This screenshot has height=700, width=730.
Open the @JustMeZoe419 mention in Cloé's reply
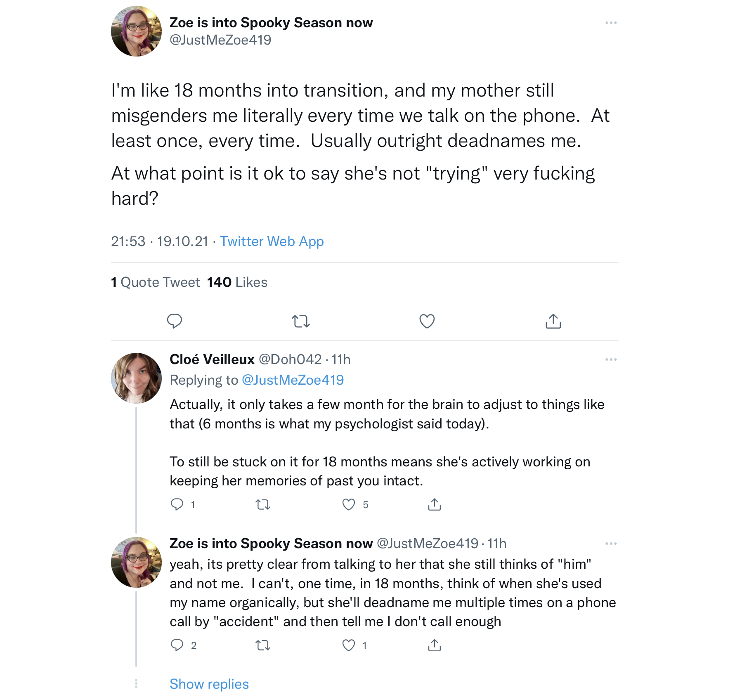[293, 380]
